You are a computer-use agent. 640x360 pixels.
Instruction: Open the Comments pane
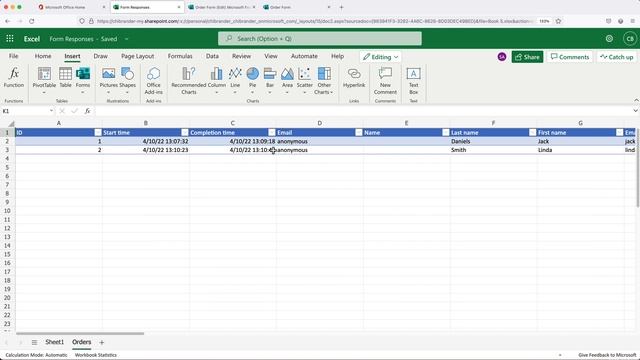click(569, 57)
